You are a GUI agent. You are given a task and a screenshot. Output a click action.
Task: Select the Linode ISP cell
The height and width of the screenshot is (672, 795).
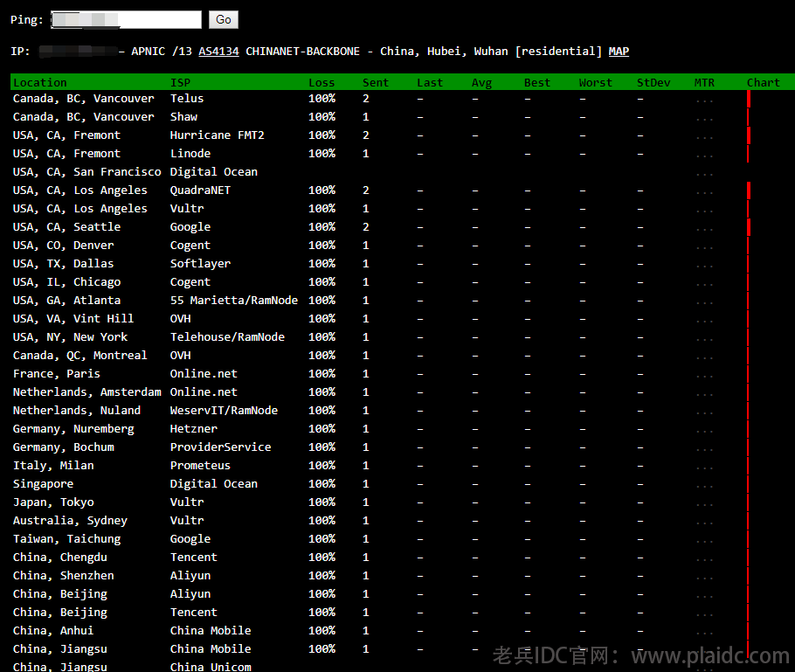click(x=190, y=153)
